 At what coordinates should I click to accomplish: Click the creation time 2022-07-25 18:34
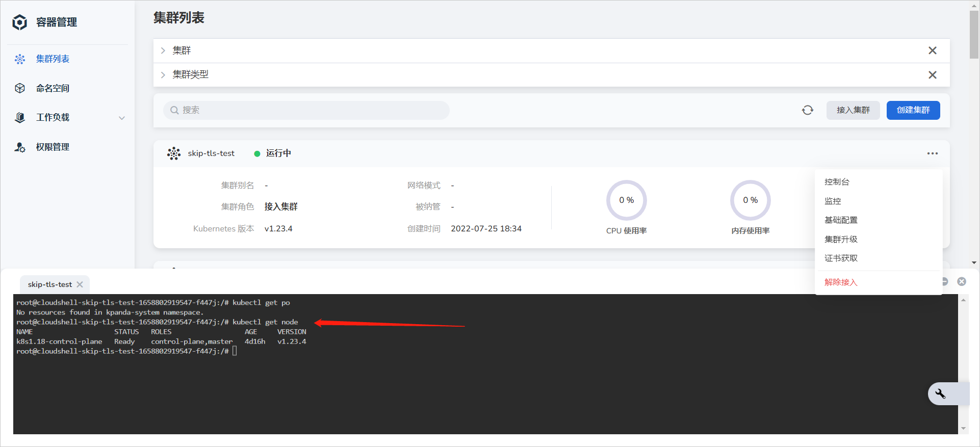486,229
